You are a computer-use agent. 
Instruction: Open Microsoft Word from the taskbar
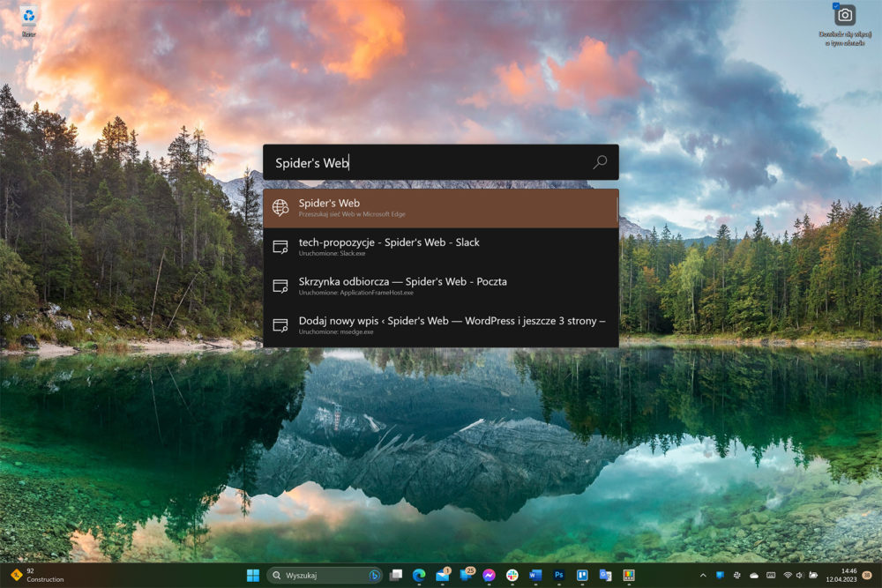[535, 575]
